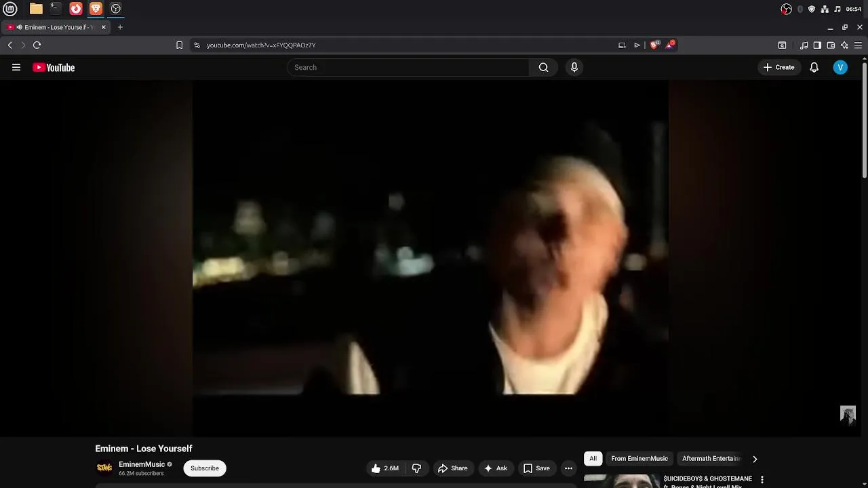Open options for the $UICIDEBOY$ & GHOSTEMANE video
The image size is (868, 488).
click(x=762, y=480)
